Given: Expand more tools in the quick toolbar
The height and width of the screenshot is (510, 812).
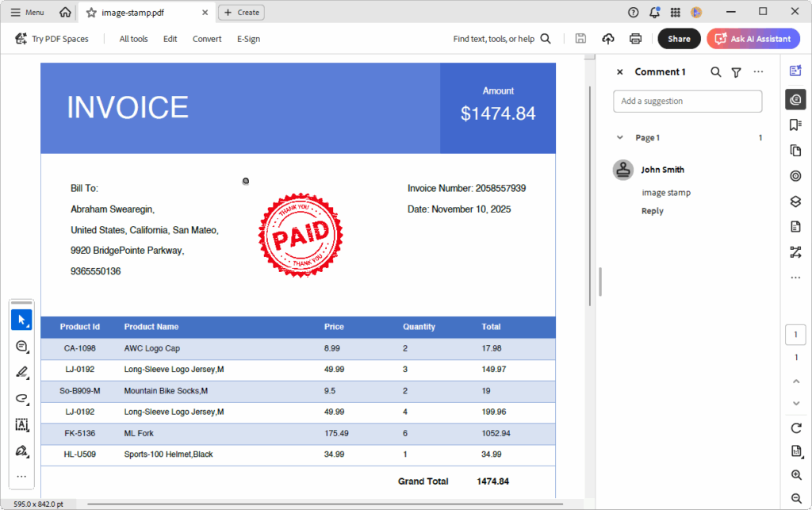Looking at the screenshot, I should [x=21, y=477].
